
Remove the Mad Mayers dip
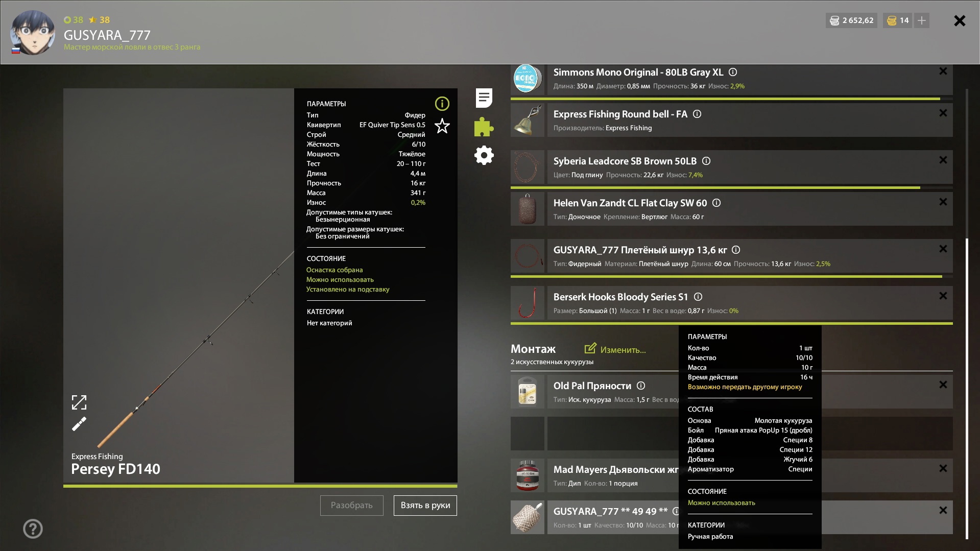point(943,468)
